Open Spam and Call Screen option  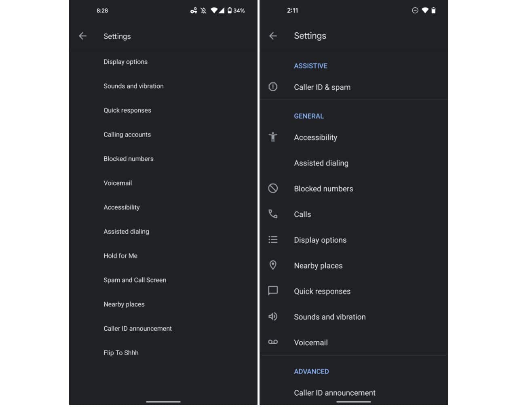pyautogui.click(x=135, y=280)
